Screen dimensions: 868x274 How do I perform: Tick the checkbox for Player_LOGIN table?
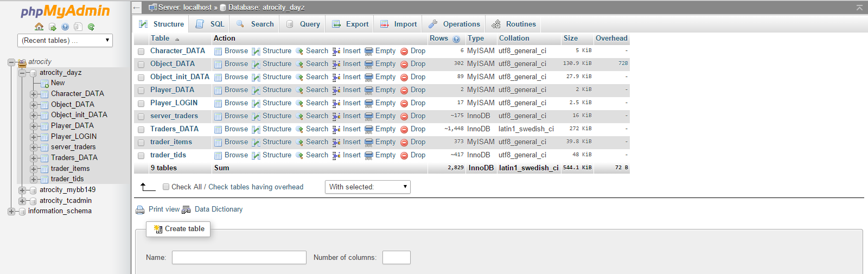pyautogui.click(x=141, y=104)
